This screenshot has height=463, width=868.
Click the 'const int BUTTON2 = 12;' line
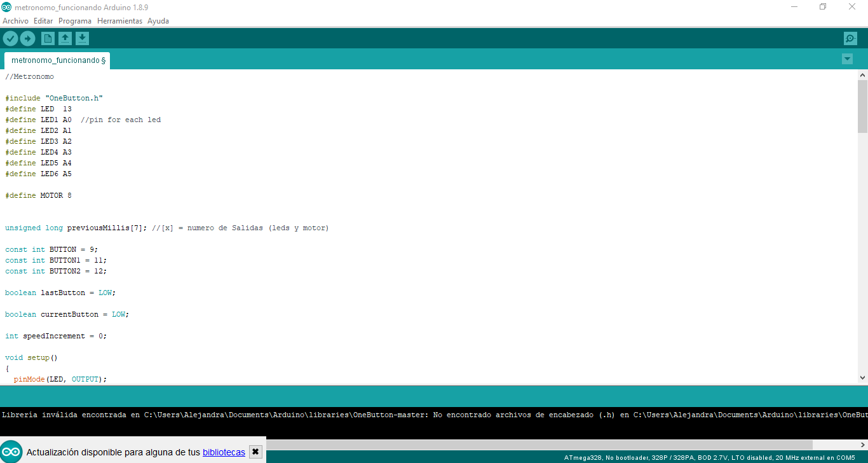point(56,271)
